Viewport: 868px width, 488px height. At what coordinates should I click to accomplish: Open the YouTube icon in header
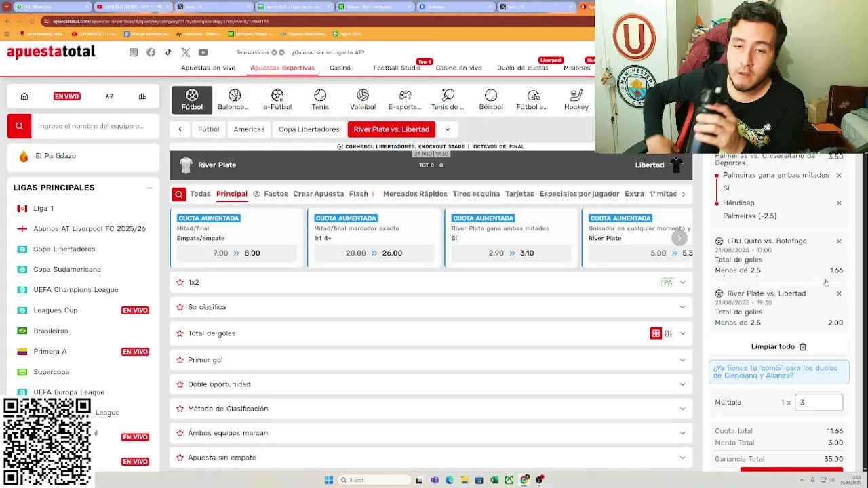point(203,52)
